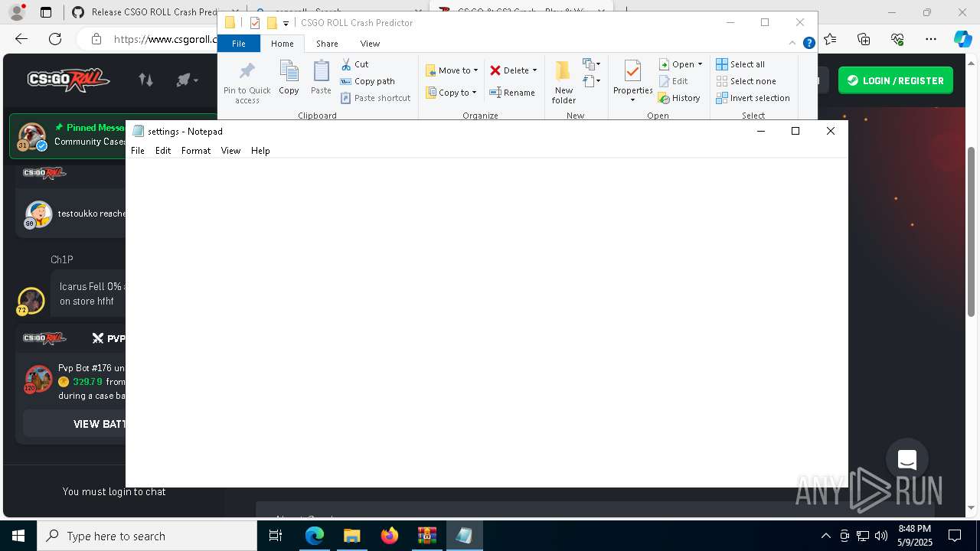Image resolution: width=980 pixels, height=551 pixels.
Task: Click the WinRAR icon in taskbar
Action: [426, 536]
